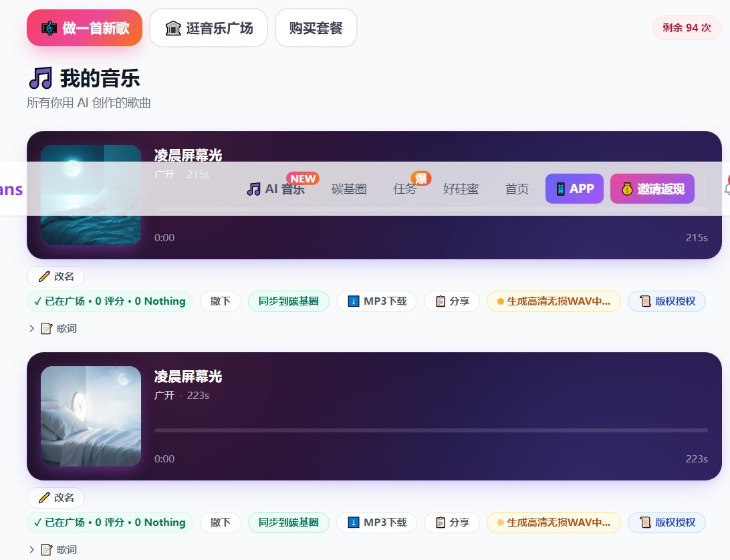Open 逛音乐广场 music plaza

(x=209, y=28)
